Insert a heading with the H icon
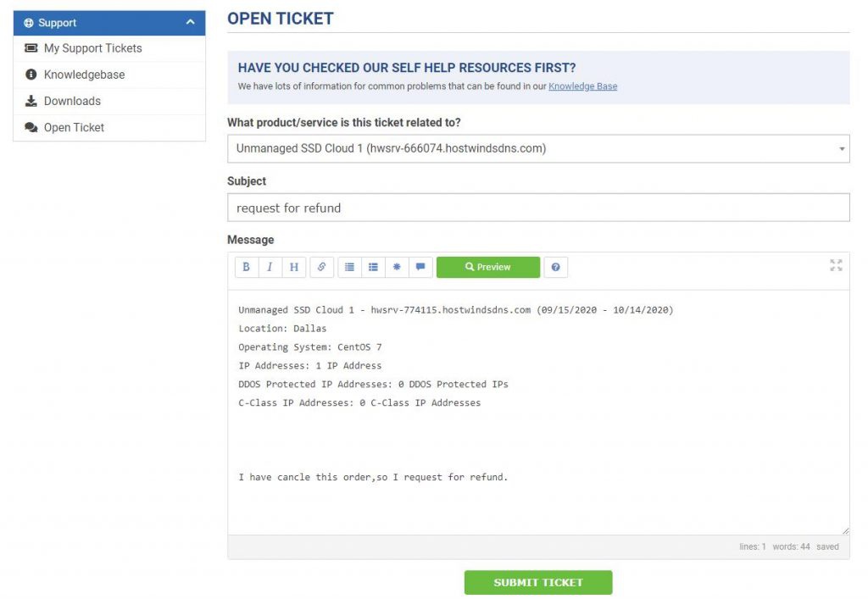The width and height of the screenshot is (868, 599). click(x=293, y=267)
